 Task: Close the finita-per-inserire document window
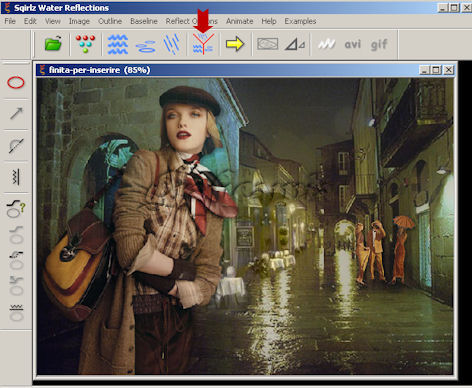pyautogui.click(x=449, y=70)
